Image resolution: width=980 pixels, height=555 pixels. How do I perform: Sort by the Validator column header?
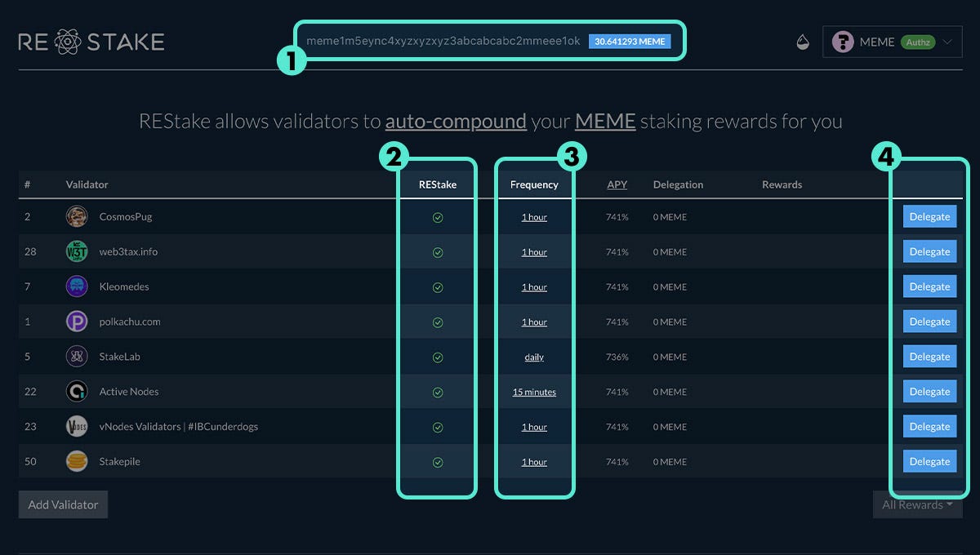pos(87,184)
